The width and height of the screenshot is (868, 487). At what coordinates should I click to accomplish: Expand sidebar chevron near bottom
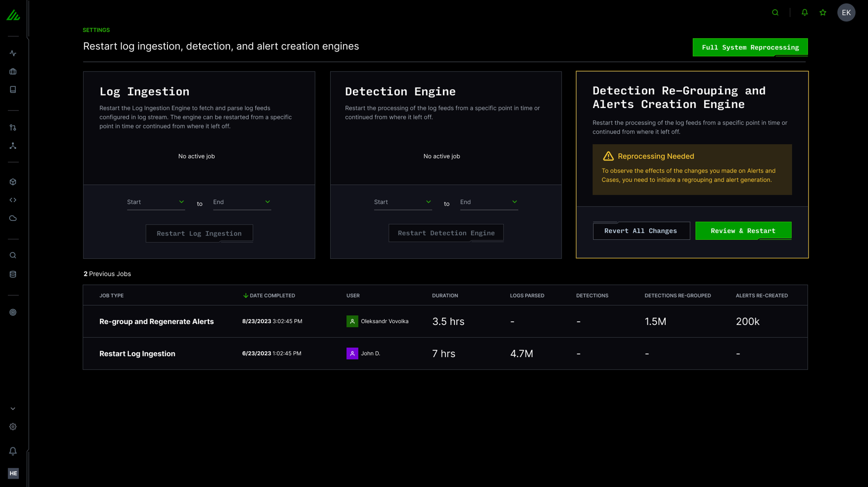coord(13,409)
